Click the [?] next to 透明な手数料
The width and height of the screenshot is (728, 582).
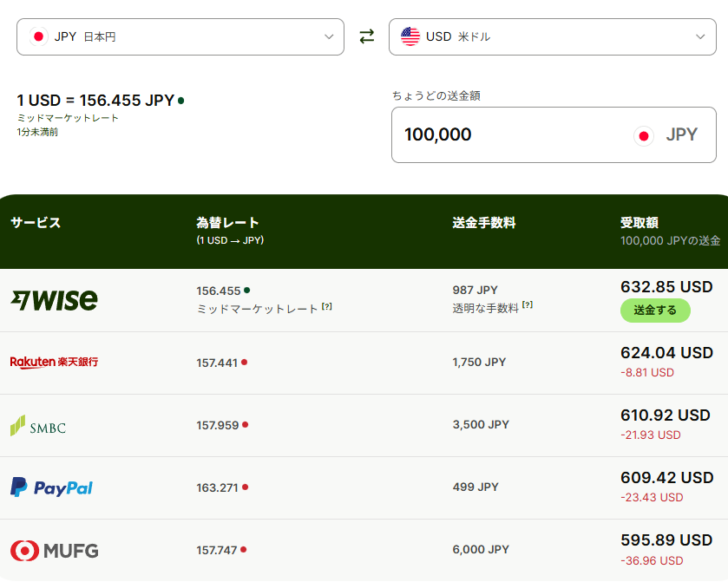(x=527, y=306)
